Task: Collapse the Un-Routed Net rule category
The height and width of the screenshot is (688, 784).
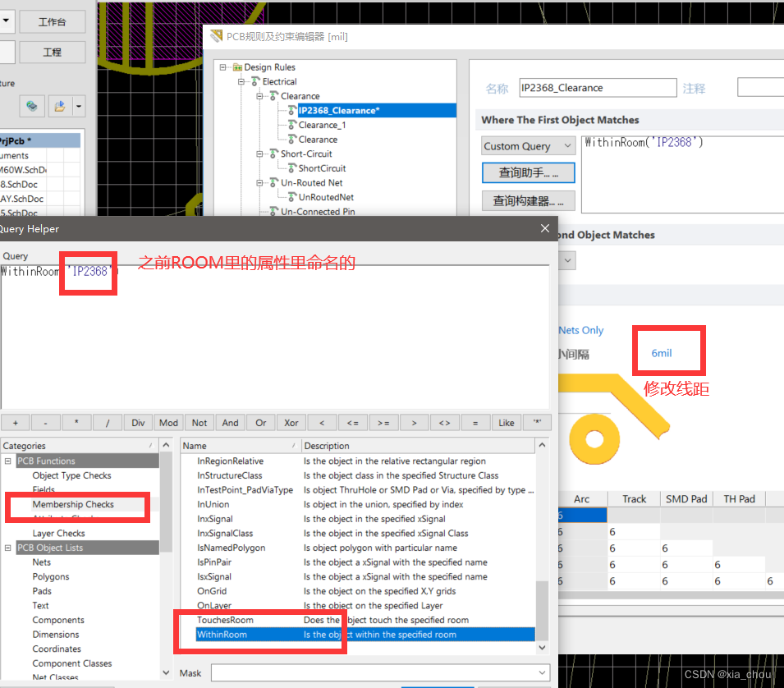Action: [x=259, y=183]
